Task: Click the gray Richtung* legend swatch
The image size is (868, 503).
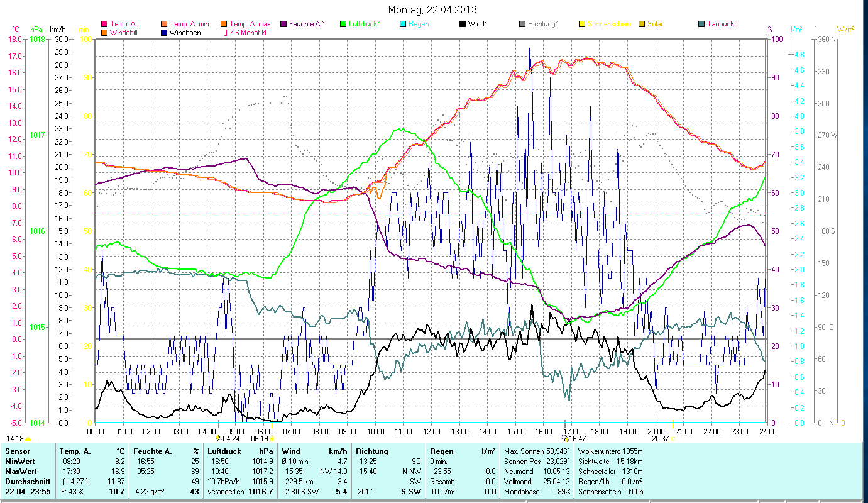Action: (522, 24)
